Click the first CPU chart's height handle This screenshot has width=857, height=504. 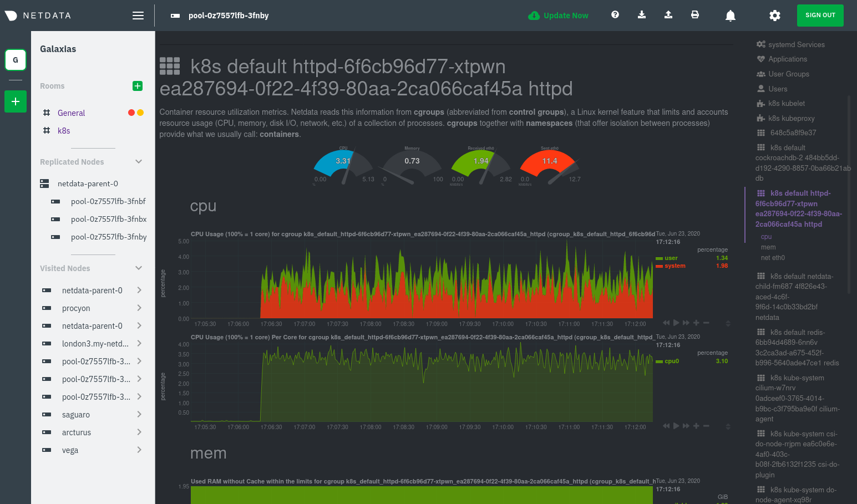point(728,323)
